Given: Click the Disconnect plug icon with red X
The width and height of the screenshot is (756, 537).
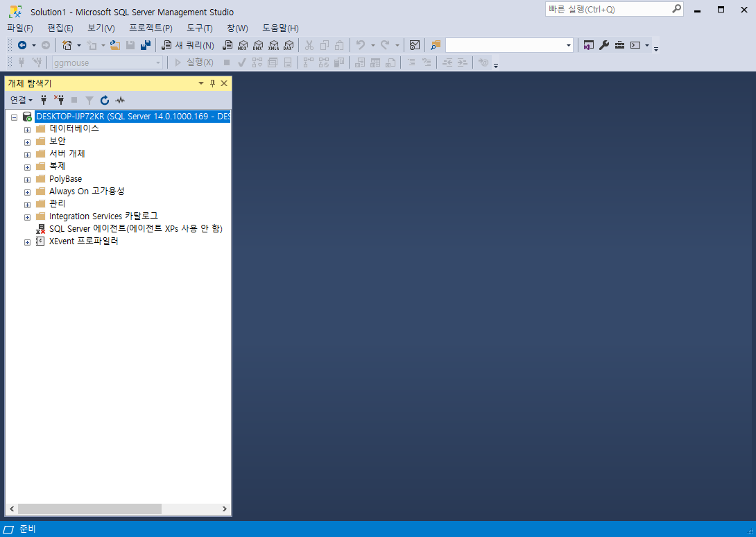Looking at the screenshot, I should 59,100.
